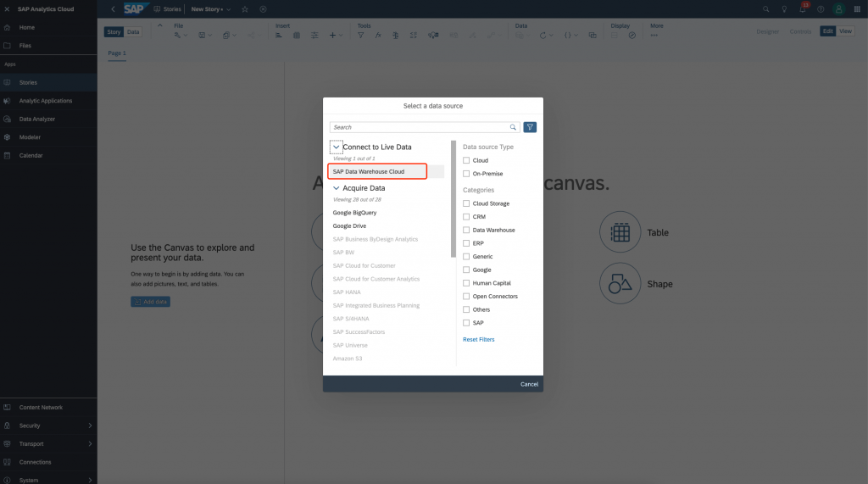Click the search magnifier in the dialog
868x484 pixels.
513,127
